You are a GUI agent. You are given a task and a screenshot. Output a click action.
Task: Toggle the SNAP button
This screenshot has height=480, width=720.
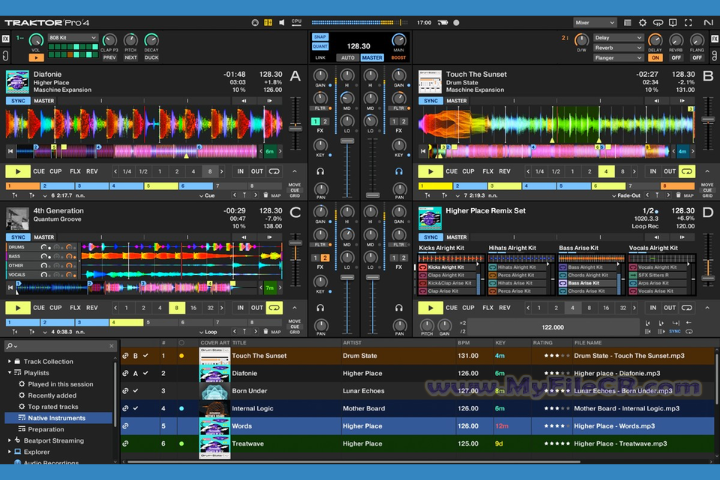tap(320, 37)
